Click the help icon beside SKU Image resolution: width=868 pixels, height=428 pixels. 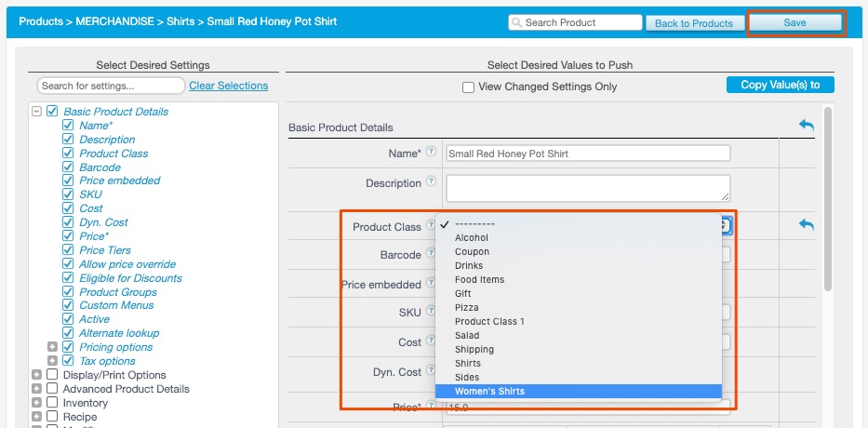[431, 312]
